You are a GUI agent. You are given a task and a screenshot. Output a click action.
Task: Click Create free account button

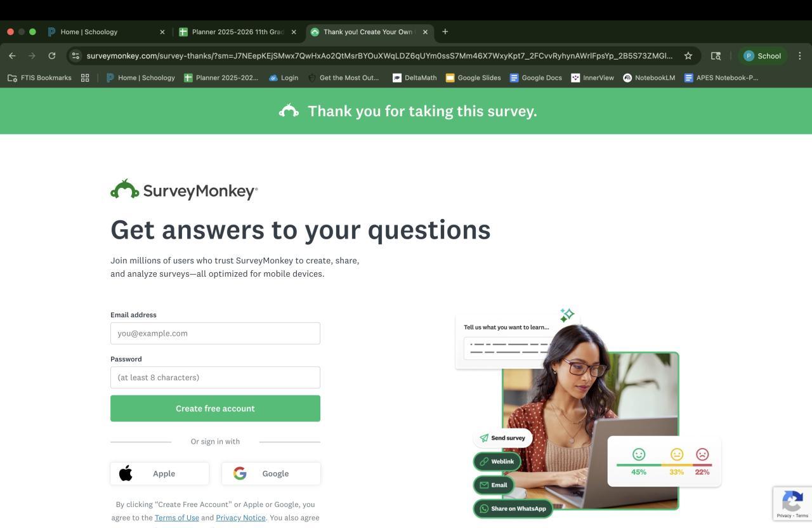pos(215,409)
